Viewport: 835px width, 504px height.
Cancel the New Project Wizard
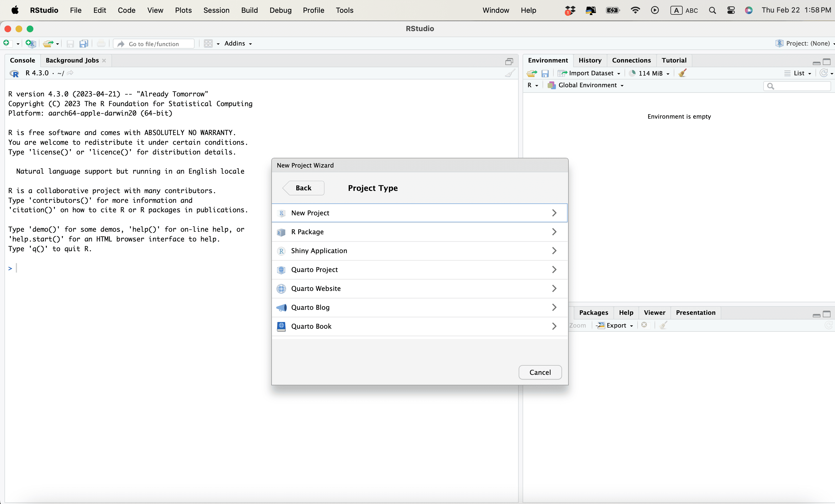(540, 372)
